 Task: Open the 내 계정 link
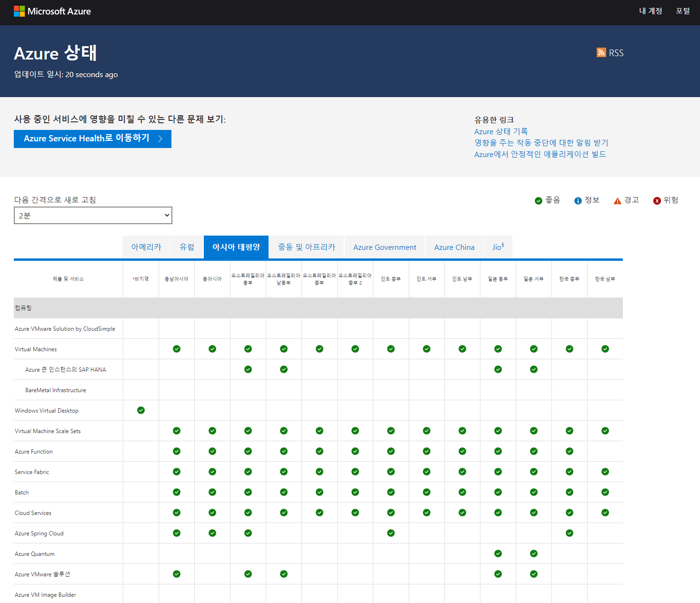(x=650, y=11)
